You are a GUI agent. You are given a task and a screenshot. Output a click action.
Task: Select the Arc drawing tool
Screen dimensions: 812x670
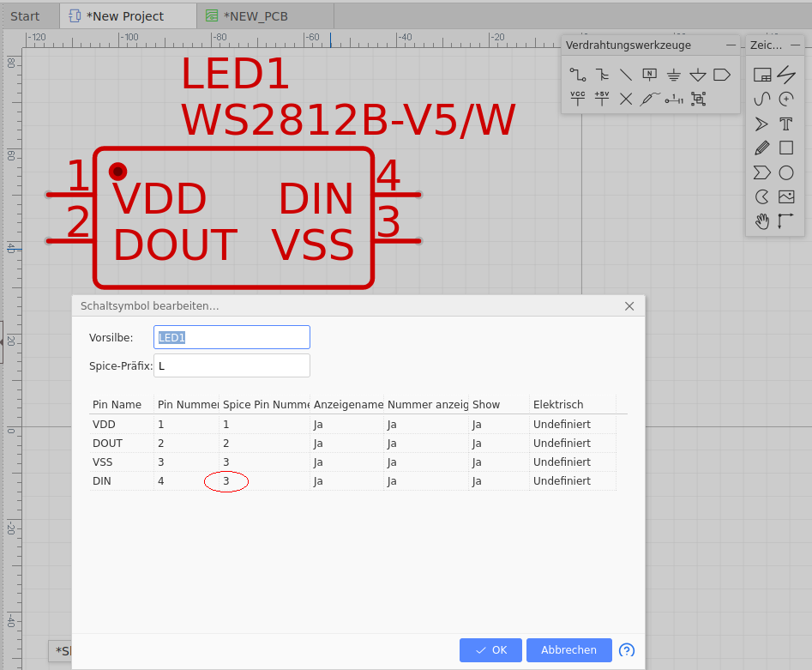(786, 99)
